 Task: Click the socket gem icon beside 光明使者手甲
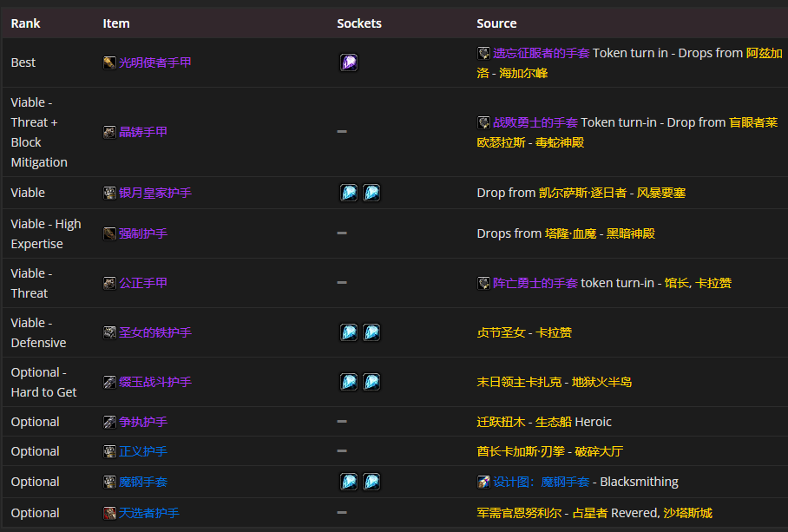(x=348, y=62)
